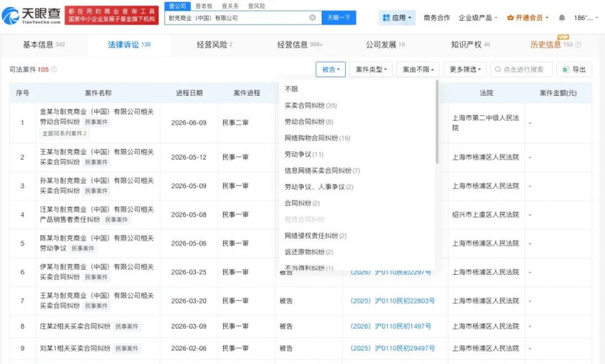605x364 pixels.
Task: Choose 劳动合同纠纷 (8) option
Action: [x=309, y=122]
